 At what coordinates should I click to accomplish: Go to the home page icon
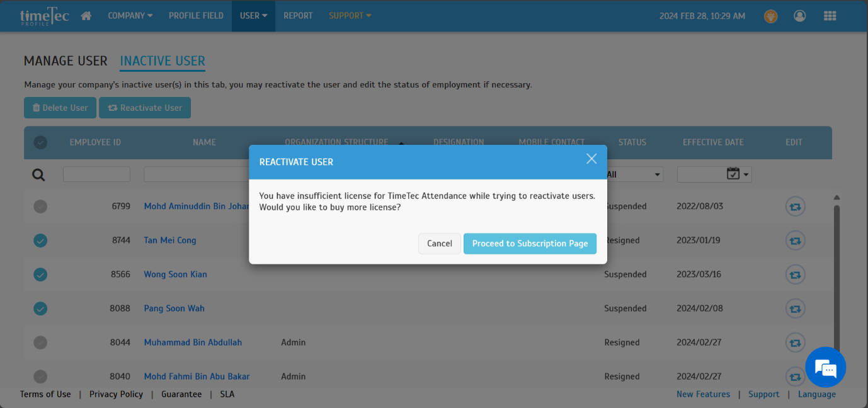pyautogui.click(x=86, y=16)
